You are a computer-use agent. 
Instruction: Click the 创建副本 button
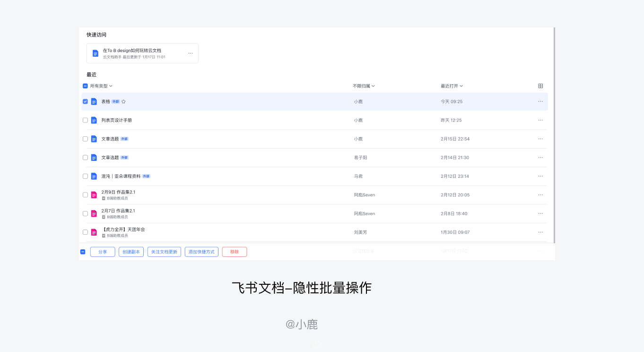point(131,252)
